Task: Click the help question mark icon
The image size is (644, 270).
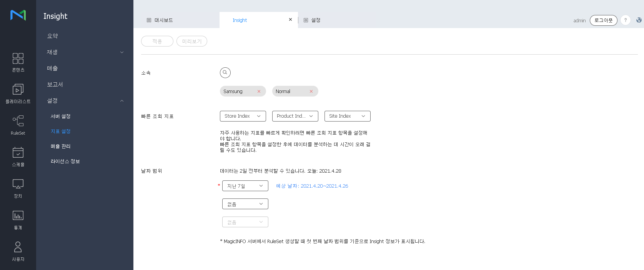Action: pos(625,20)
